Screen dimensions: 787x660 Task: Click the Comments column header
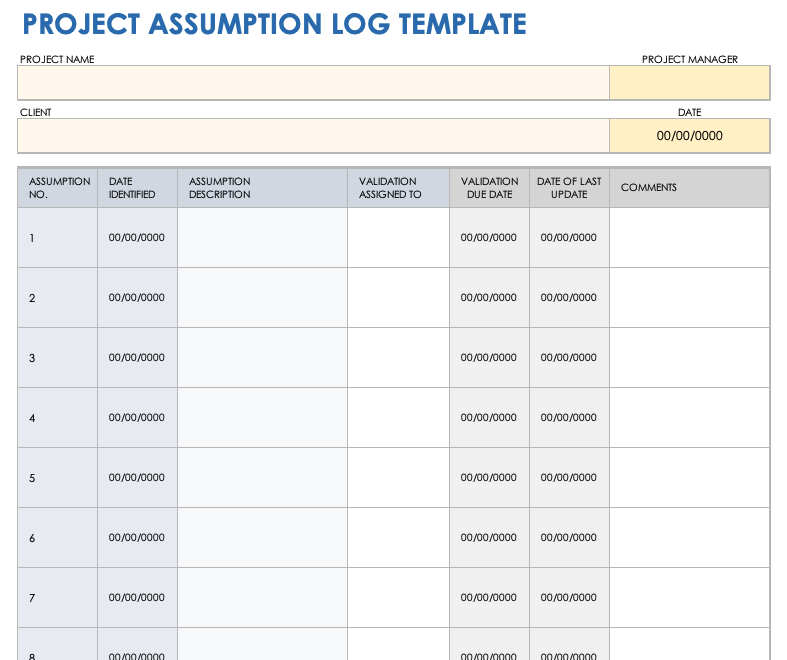point(689,188)
